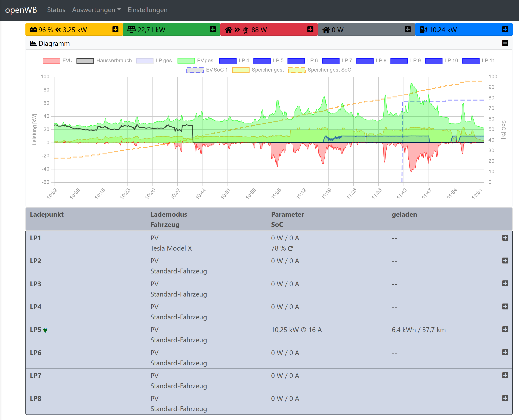Refresh the Tesla Model X SoC

[x=291, y=248]
